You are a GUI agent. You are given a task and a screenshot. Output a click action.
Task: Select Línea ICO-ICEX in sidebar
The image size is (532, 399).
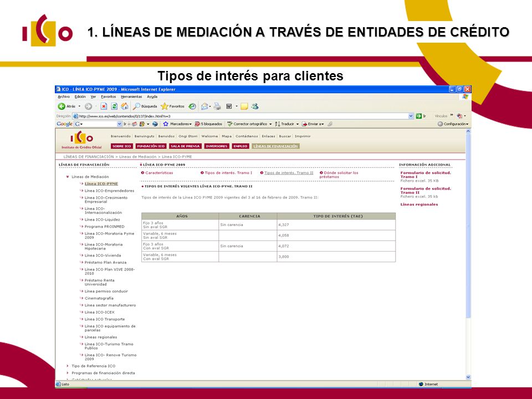[x=99, y=312]
